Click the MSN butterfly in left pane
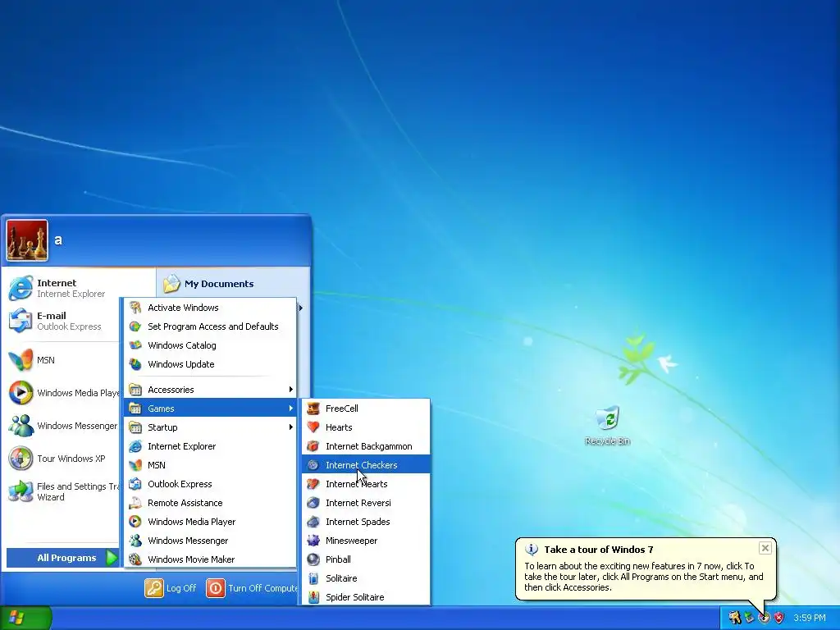The width and height of the screenshot is (840, 630). coord(21,360)
